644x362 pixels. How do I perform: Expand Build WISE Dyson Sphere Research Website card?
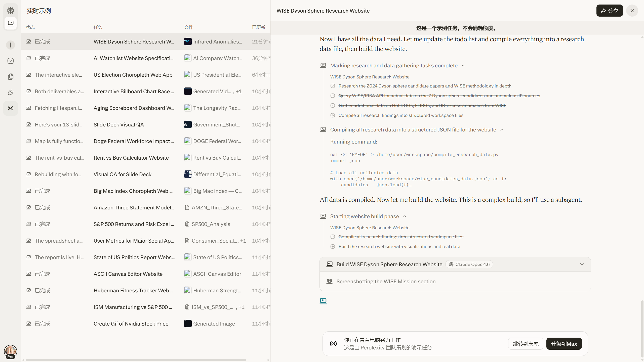coord(582,264)
